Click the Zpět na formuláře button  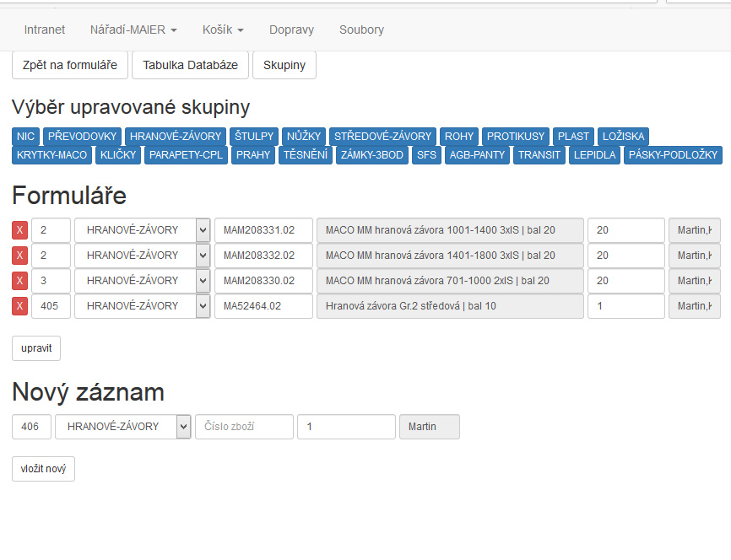[70, 65]
